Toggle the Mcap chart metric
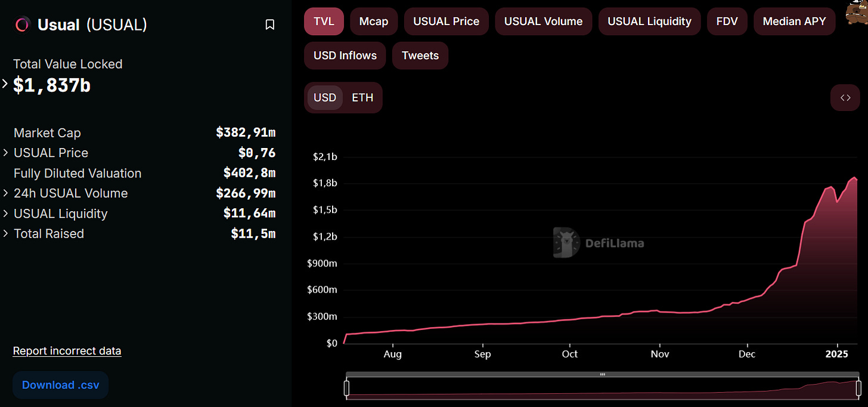Image resolution: width=868 pixels, height=407 pixels. (374, 21)
